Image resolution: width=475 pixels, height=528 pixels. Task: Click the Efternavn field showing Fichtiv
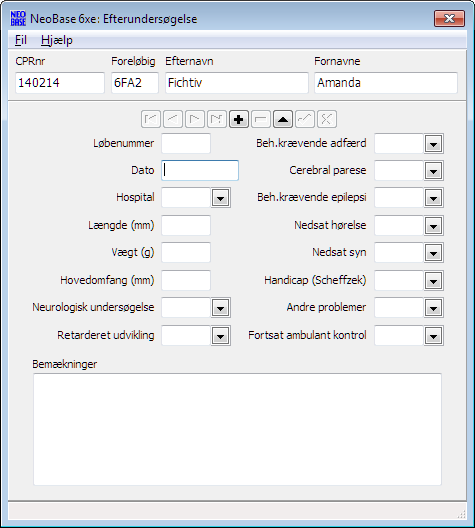pyautogui.click(x=237, y=82)
